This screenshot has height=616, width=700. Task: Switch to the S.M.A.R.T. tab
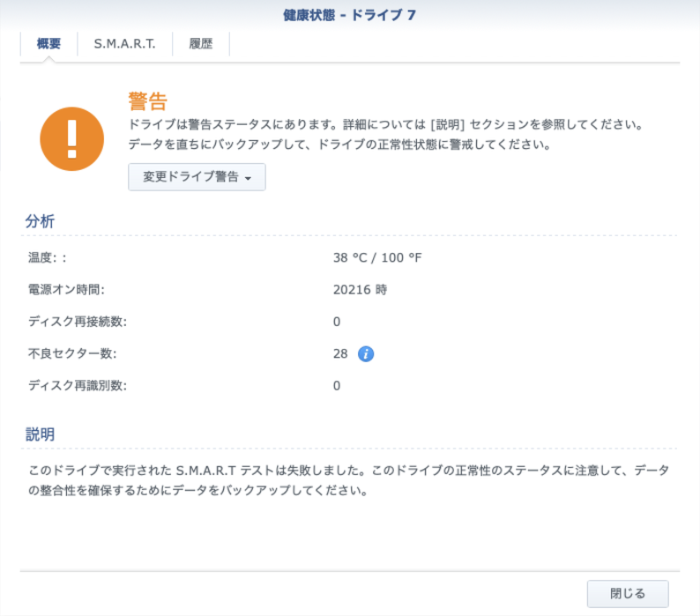(x=124, y=44)
